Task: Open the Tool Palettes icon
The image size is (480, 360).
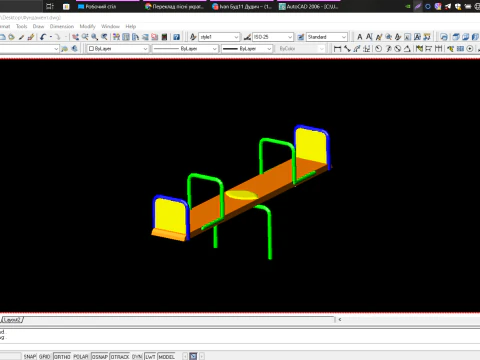Action: (x=135, y=37)
